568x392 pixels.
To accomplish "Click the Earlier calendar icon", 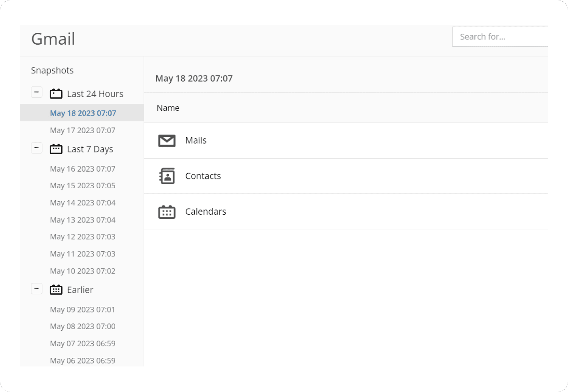I will 56,290.
